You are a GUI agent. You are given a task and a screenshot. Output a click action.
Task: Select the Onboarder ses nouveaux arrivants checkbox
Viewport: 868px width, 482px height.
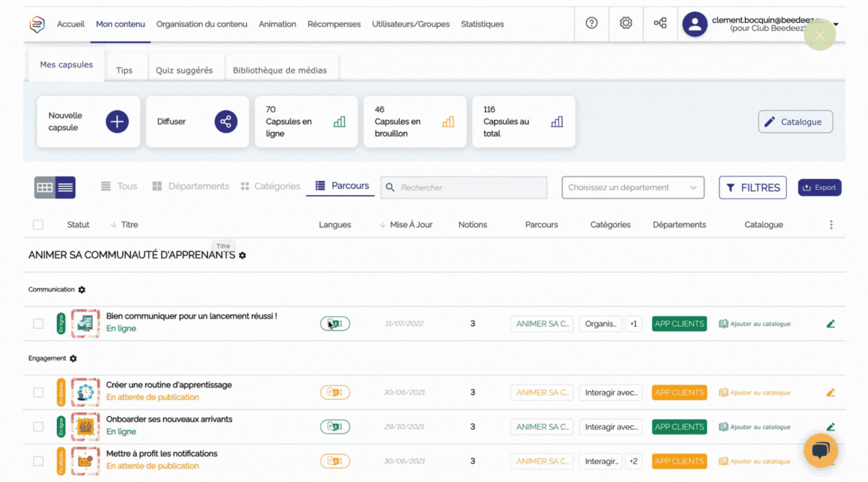coord(38,427)
